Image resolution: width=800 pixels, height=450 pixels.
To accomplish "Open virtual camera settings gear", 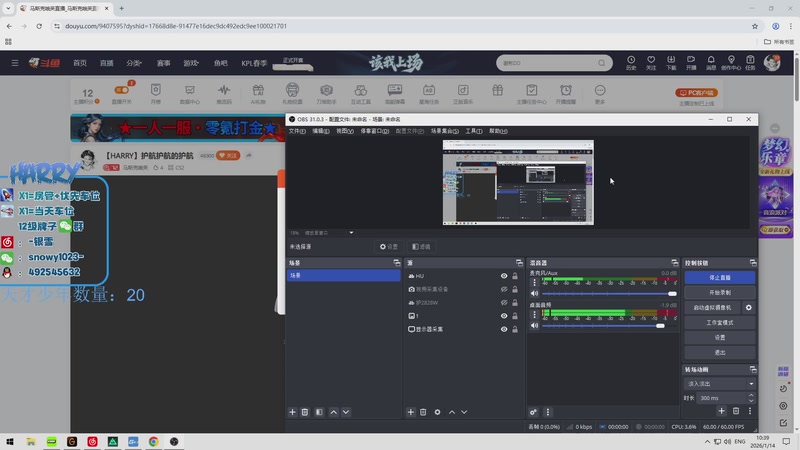I will (748, 308).
